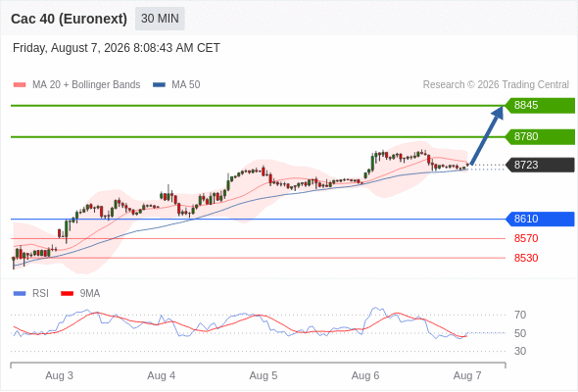The width and height of the screenshot is (578, 392).
Task: Click the 8845 resistance price tag
Action: click(x=540, y=106)
